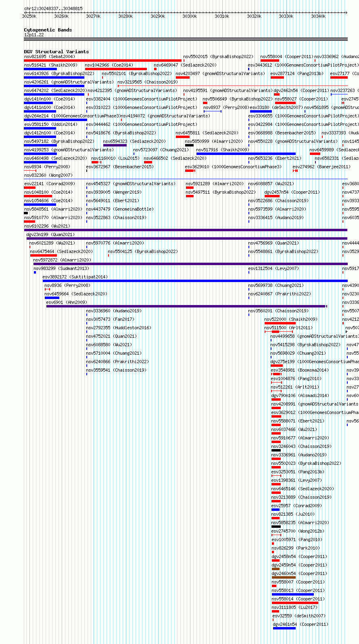The image size is (359, 644).
Task: Click the nsv3057473 (Fan2017) label
Action: (x=111, y=319)
